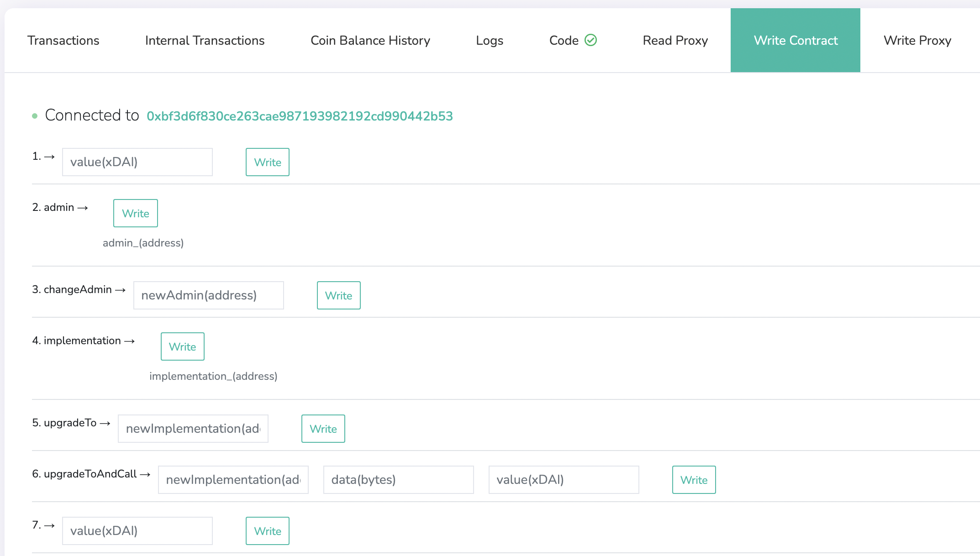Click the green connection status dot
Viewport: 980px width, 556px height.
(x=35, y=116)
